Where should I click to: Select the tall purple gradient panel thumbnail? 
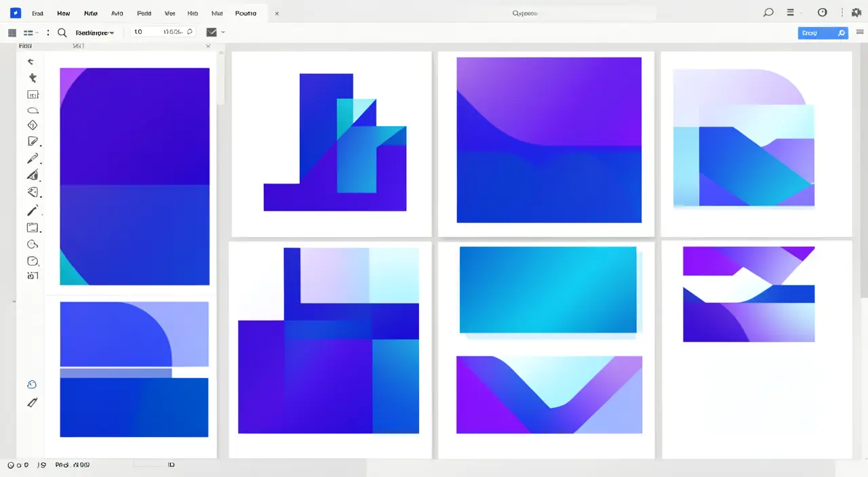pos(134,176)
